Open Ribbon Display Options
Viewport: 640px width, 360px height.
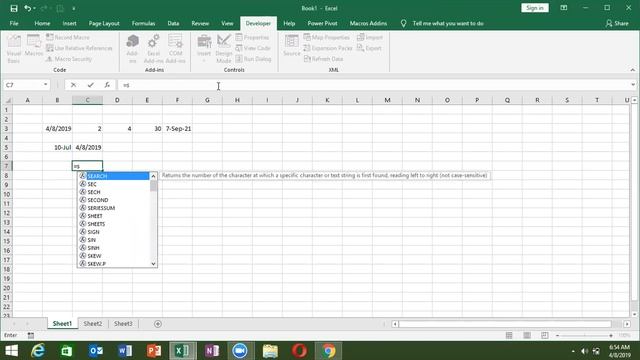pos(564,8)
